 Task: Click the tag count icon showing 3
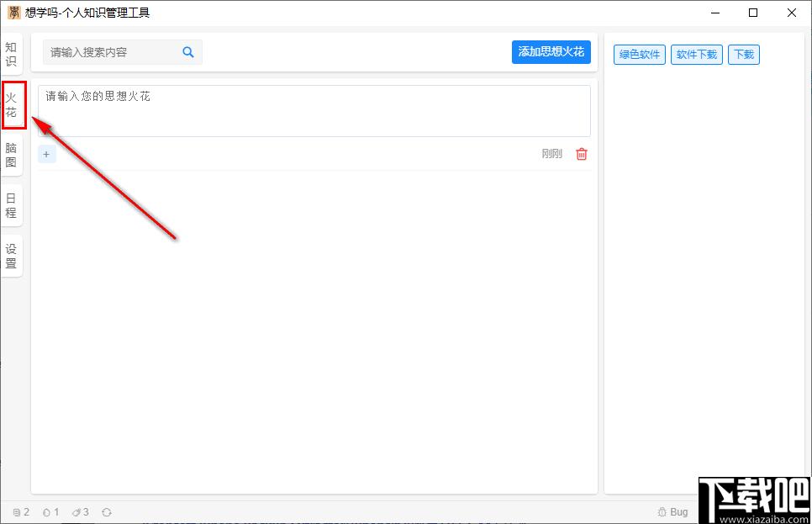76,512
